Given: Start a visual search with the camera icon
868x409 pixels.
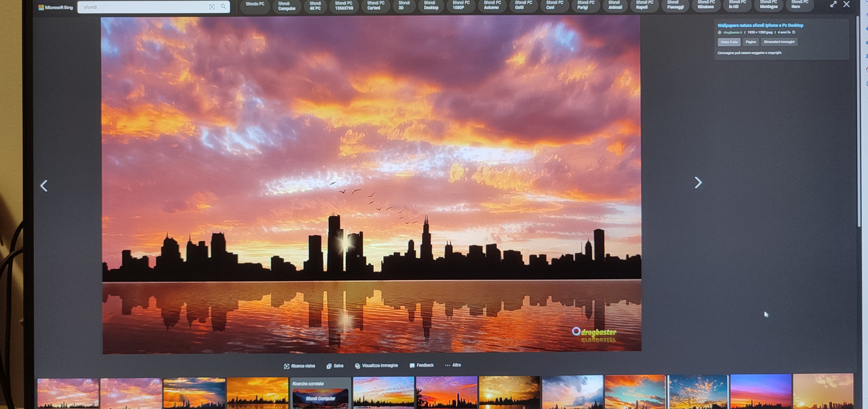Looking at the screenshot, I should click(x=212, y=7).
